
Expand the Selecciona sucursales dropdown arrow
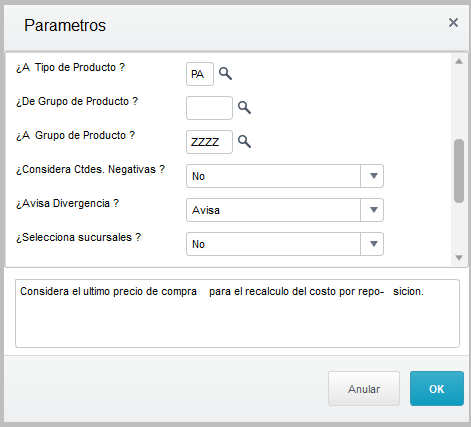point(372,244)
